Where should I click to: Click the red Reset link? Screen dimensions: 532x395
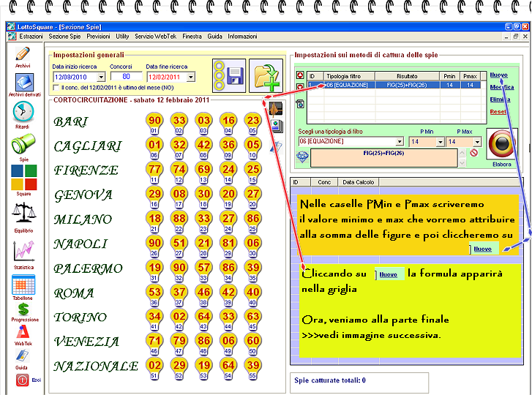[x=498, y=111]
